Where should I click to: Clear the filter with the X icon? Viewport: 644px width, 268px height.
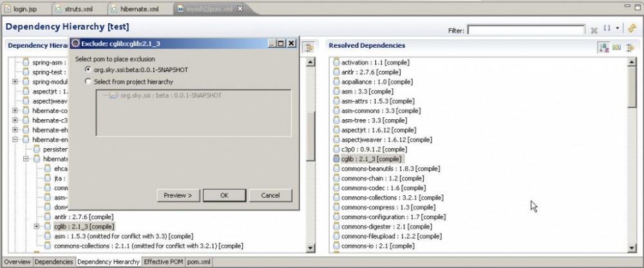pos(594,30)
